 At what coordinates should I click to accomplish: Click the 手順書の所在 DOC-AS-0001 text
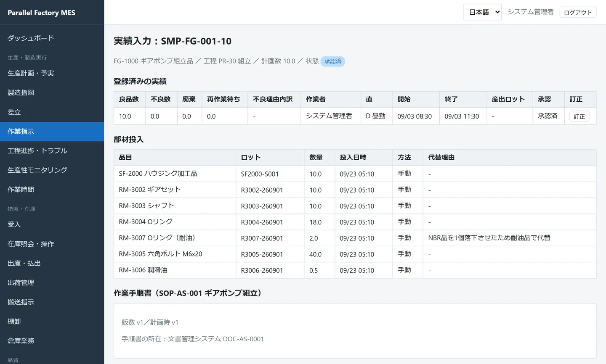(x=193, y=339)
